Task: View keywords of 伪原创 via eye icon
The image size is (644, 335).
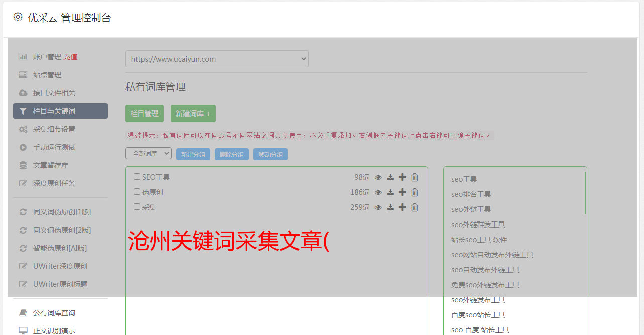Action: 378,192
